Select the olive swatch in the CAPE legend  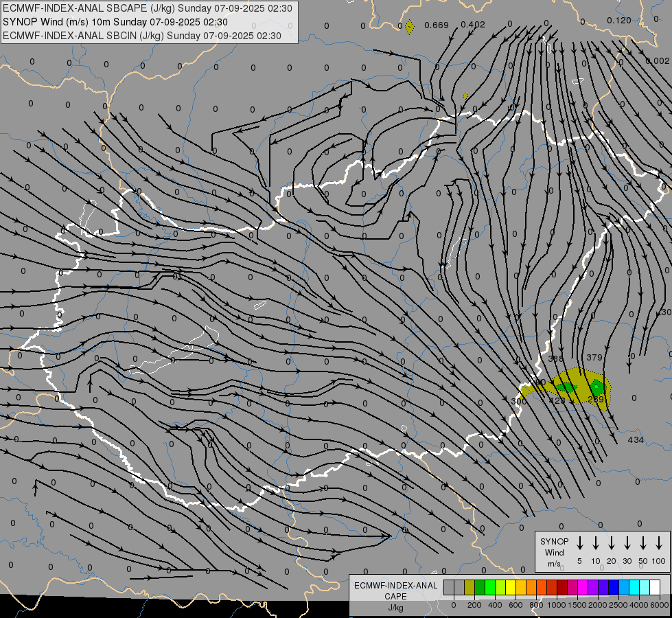[x=470, y=587]
